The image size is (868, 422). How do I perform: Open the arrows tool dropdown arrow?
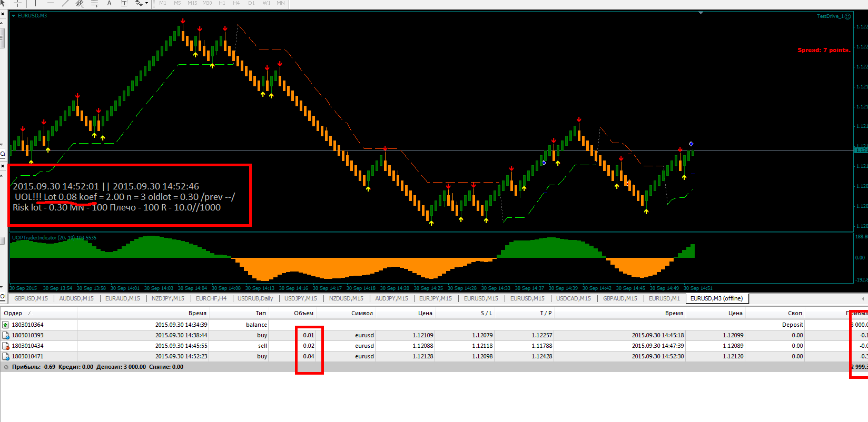point(146,3)
